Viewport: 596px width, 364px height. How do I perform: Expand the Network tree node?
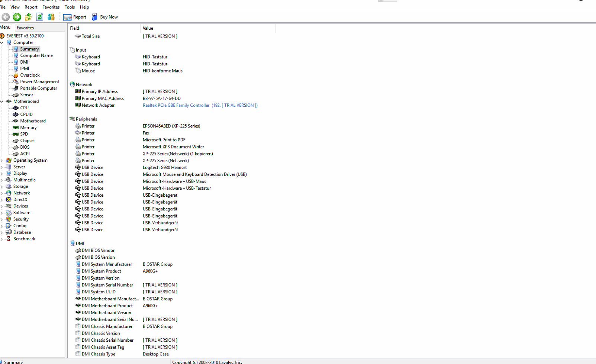click(x=2, y=193)
